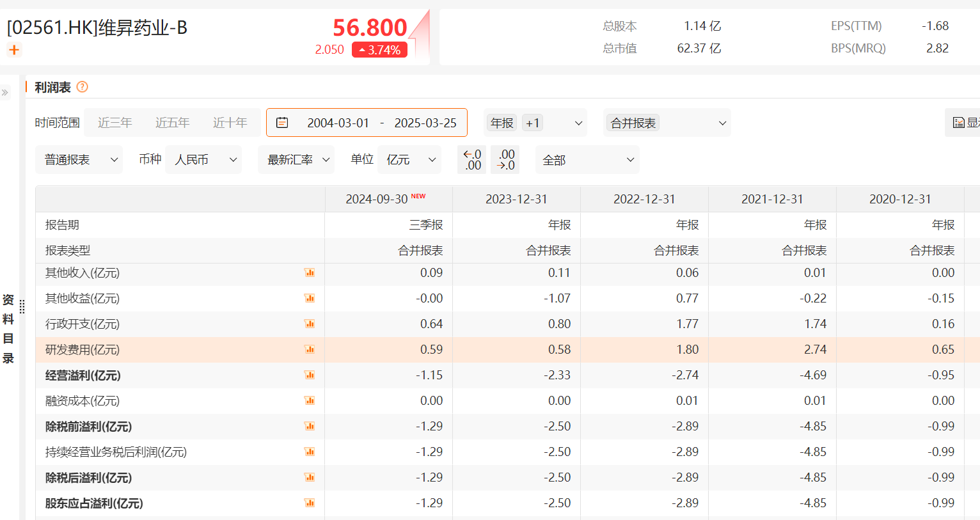The height and width of the screenshot is (520, 980).
Task: Open help icon next to 利润表
Action: [x=82, y=87]
